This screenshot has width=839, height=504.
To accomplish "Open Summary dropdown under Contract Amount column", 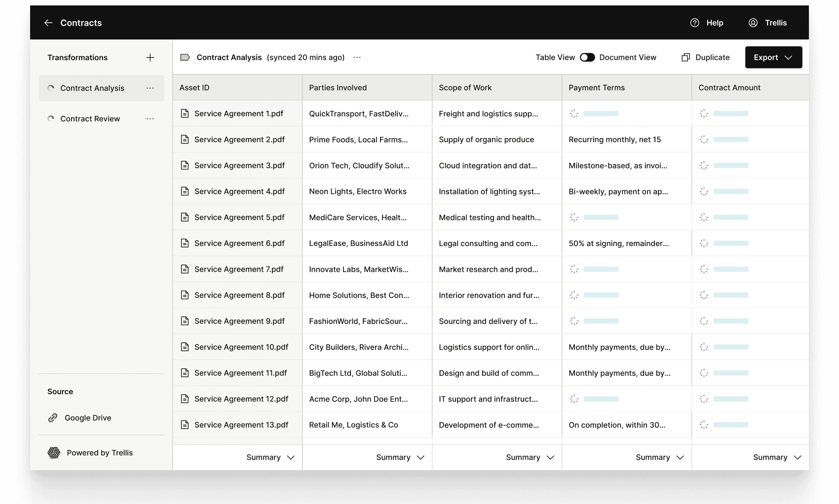I will pos(777,458).
